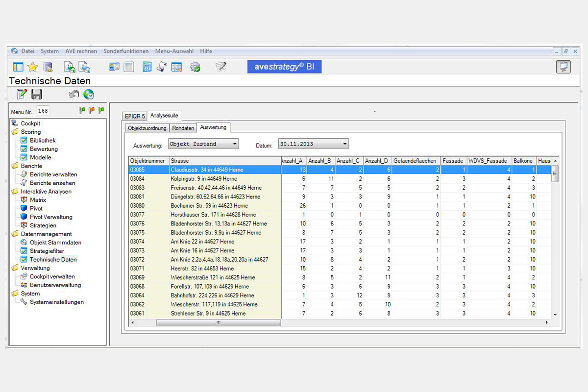Click the presentation screen icon at top right

pos(563,67)
